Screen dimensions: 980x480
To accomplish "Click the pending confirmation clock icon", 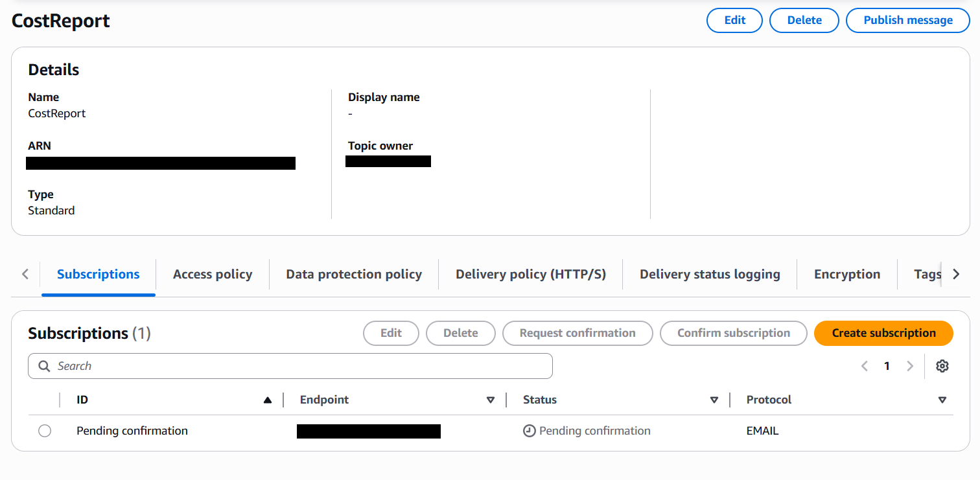I will click(530, 431).
